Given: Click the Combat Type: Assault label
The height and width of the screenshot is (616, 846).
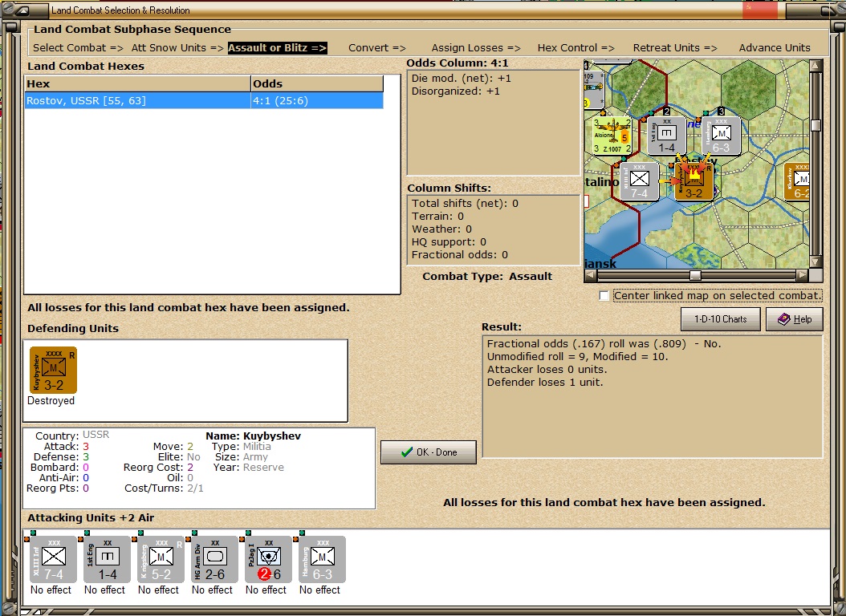Looking at the screenshot, I should (487, 277).
